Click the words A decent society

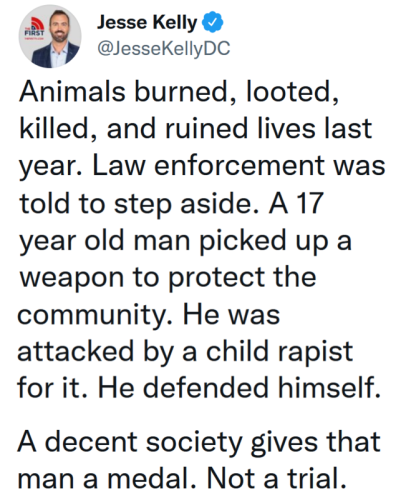tap(130, 442)
